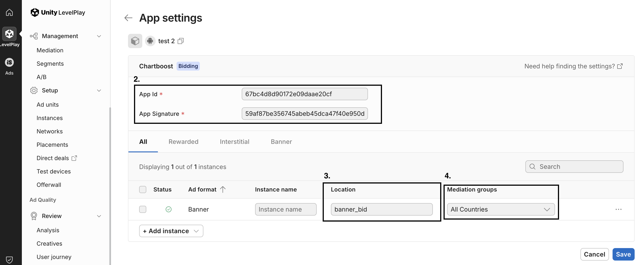Collapse the Setup section chevron
The height and width of the screenshot is (265, 644).
(x=99, y=90)
